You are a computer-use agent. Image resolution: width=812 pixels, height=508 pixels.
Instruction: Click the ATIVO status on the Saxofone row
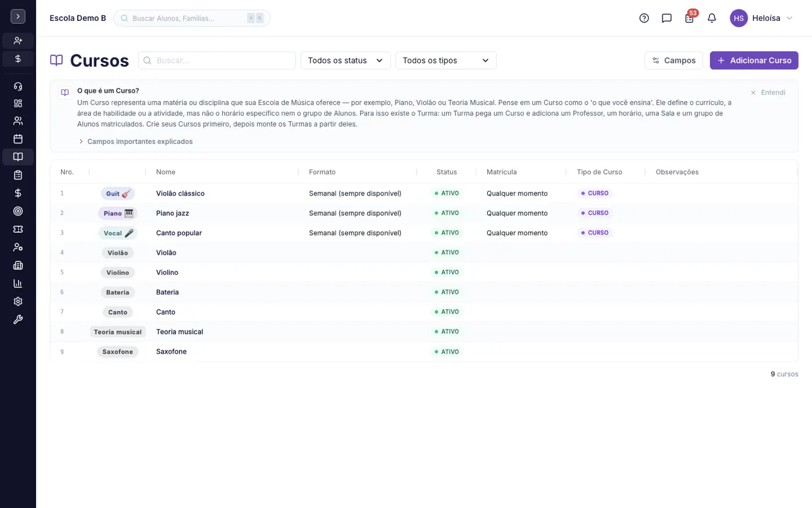[447, 352]
